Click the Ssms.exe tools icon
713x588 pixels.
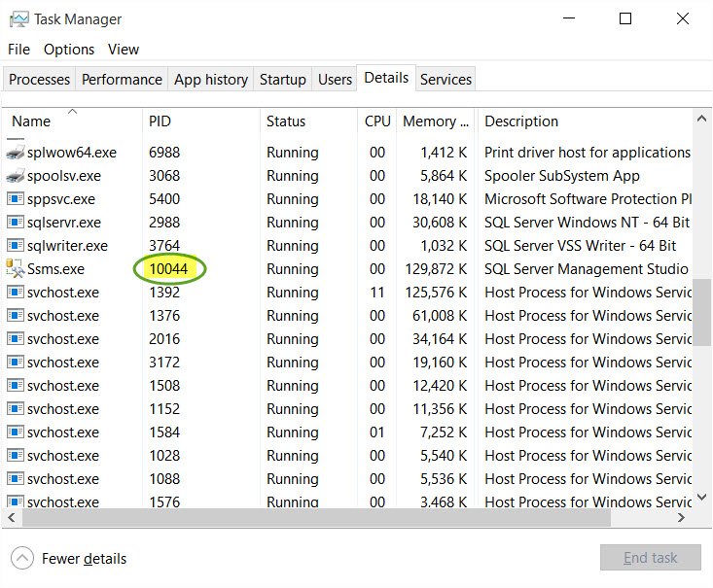tap(15, 268)
